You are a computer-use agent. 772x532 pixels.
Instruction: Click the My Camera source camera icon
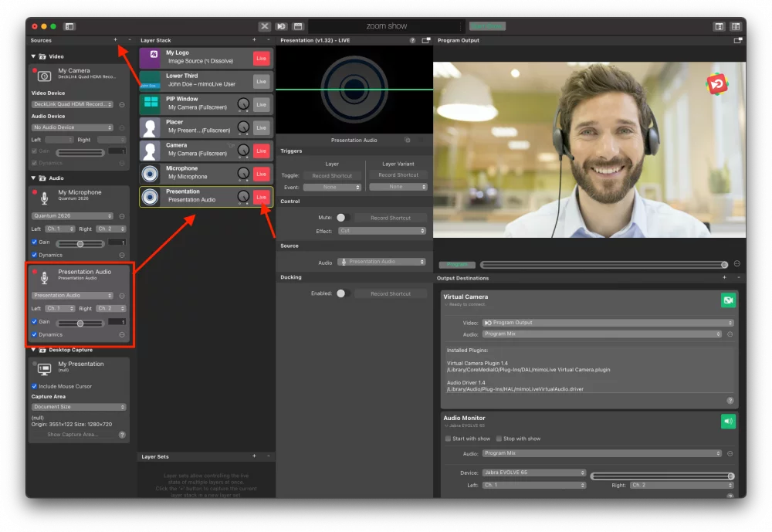pos(44,76)
